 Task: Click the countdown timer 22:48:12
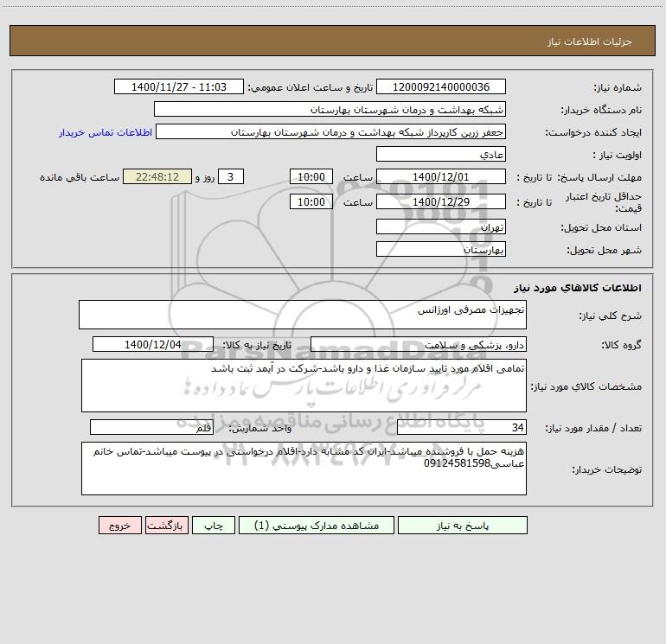pos(157,177)
